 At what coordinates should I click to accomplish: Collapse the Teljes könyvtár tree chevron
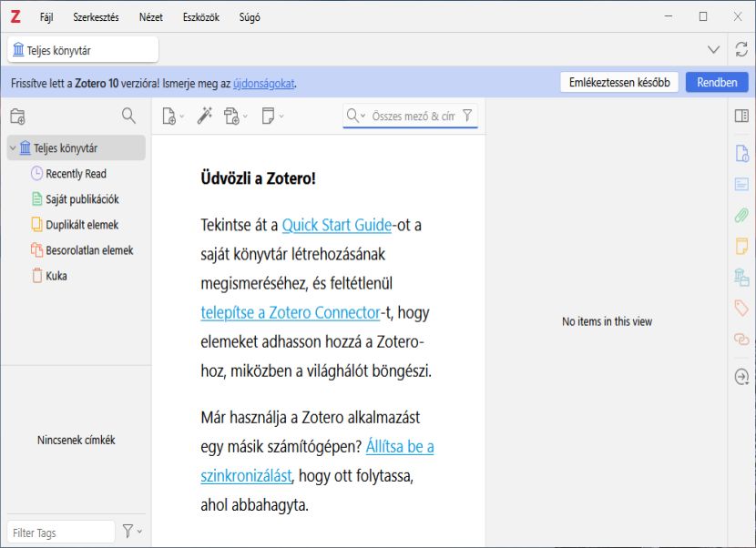point(13,148)
